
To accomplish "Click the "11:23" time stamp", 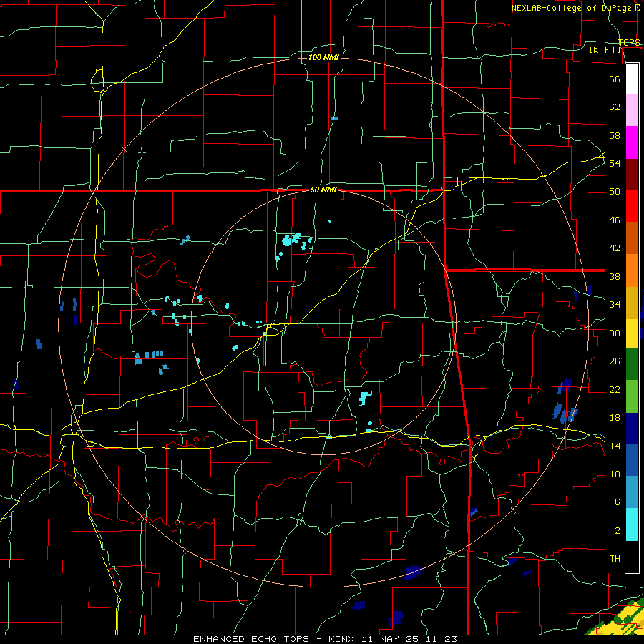I will 441,639.
